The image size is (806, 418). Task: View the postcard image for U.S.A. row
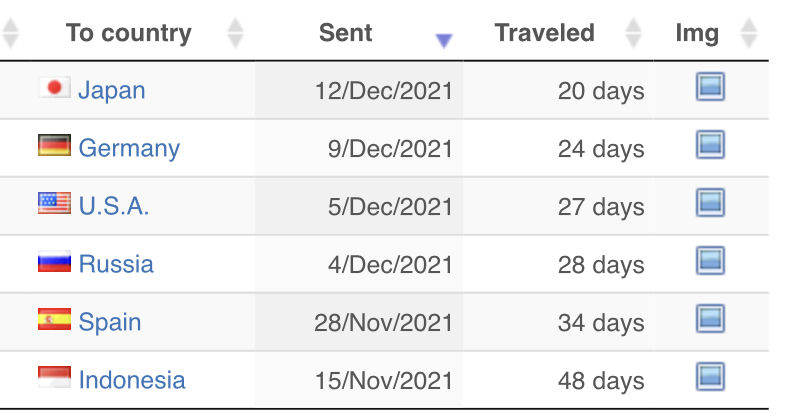coord(710,203)
